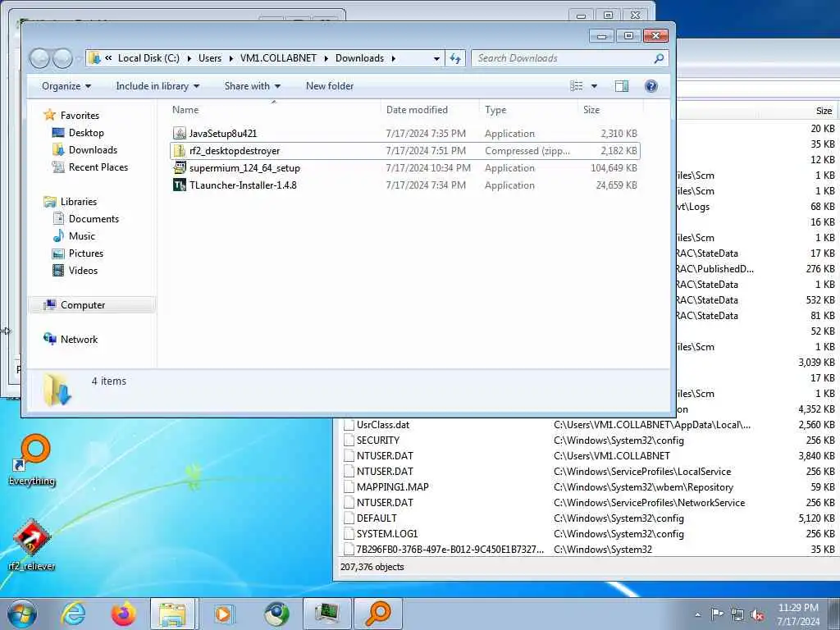This screenshot has width=840, height=630.
Task: Open Recent Places in sidebar
Action: pos(98,167)
